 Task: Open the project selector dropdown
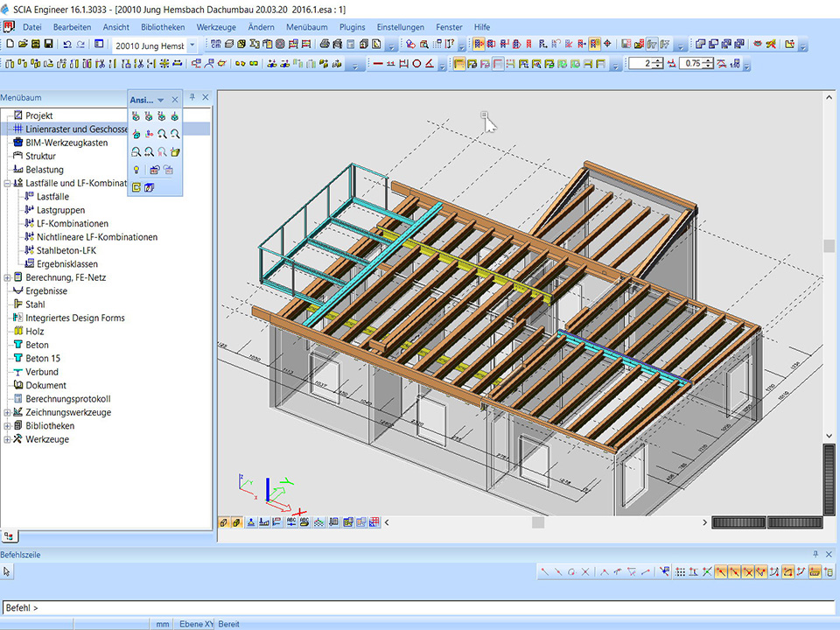[192, 45]
